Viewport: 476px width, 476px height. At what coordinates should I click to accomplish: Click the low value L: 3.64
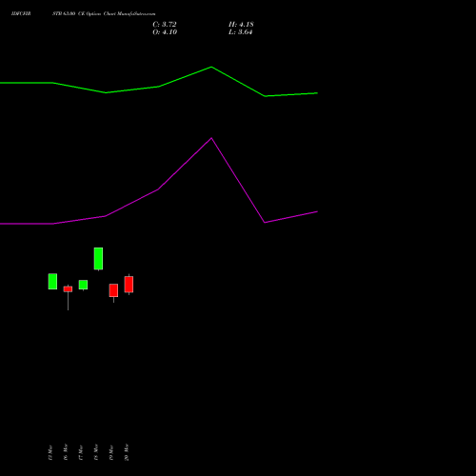point(240,32)
